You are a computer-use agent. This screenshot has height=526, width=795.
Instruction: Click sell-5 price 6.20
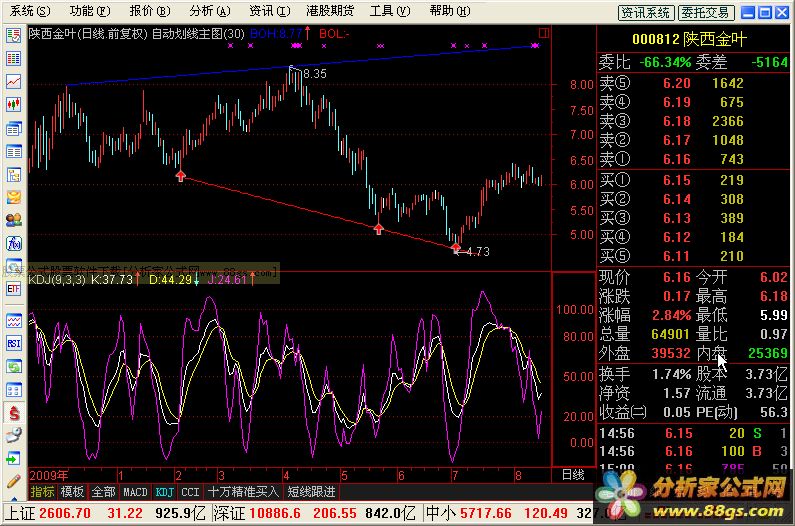pos(677,83)
